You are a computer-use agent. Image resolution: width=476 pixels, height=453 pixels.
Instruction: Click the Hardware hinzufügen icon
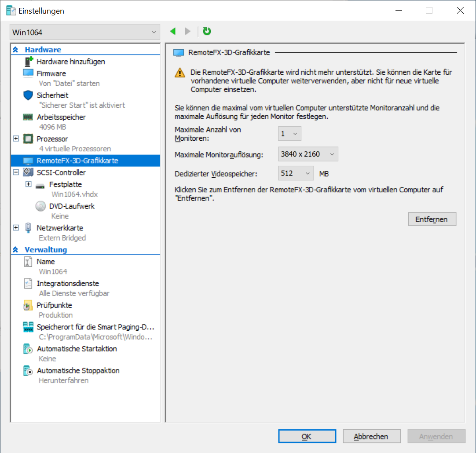click(x=28, y=62)
